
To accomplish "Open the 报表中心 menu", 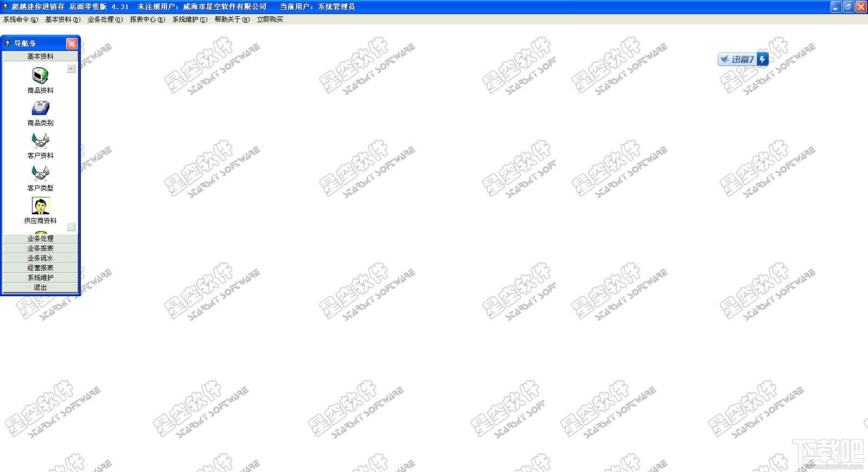I will pyautogui.click(x=147, y=20).
